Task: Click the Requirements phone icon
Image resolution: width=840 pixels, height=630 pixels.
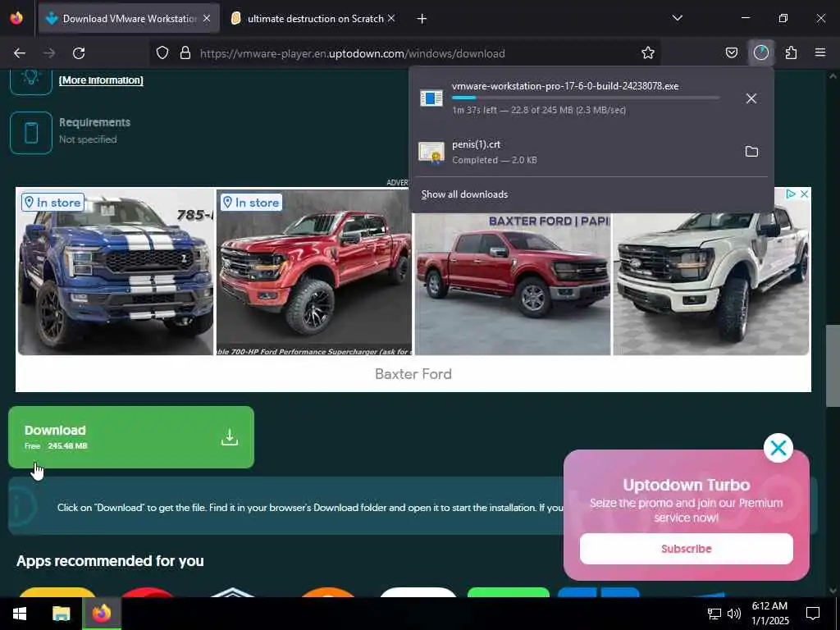Action: click(x=31, y=133)
